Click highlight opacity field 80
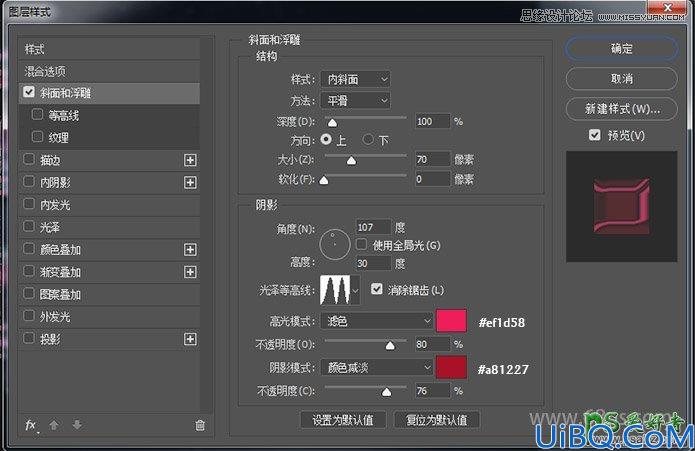Screen dimensions: 695x451 (432, 344)
